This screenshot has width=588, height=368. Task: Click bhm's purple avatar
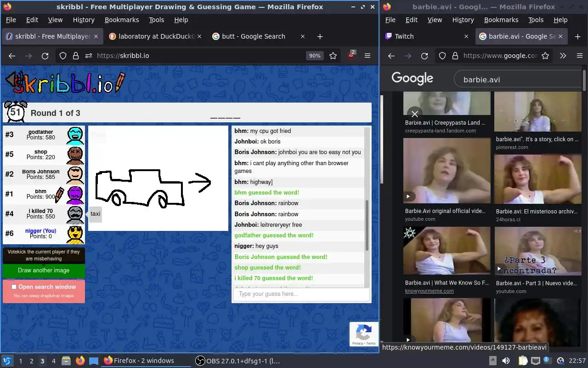pos(75,195)
